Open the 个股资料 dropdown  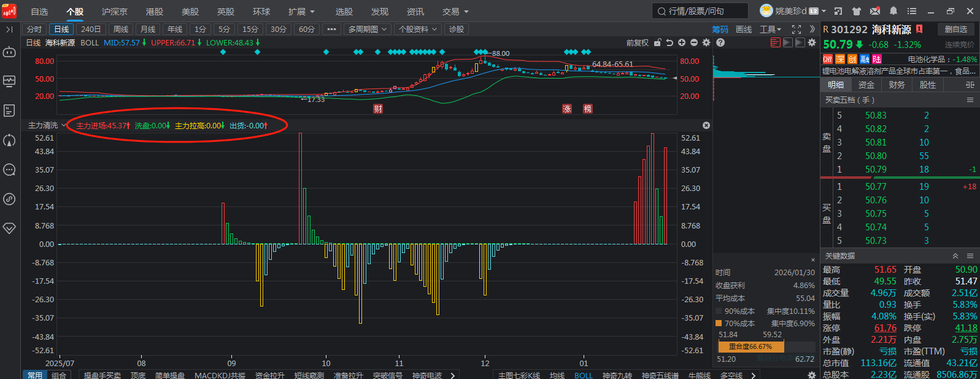pyautogui.click(x=418, y=29)
